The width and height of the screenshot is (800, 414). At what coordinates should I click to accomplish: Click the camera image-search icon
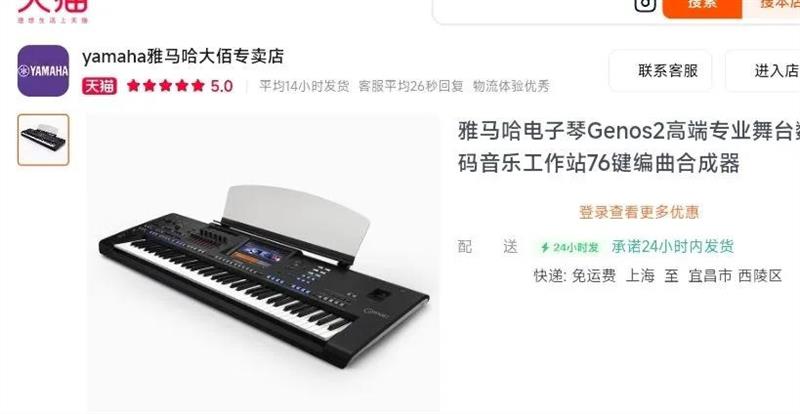tap(645, 5)
